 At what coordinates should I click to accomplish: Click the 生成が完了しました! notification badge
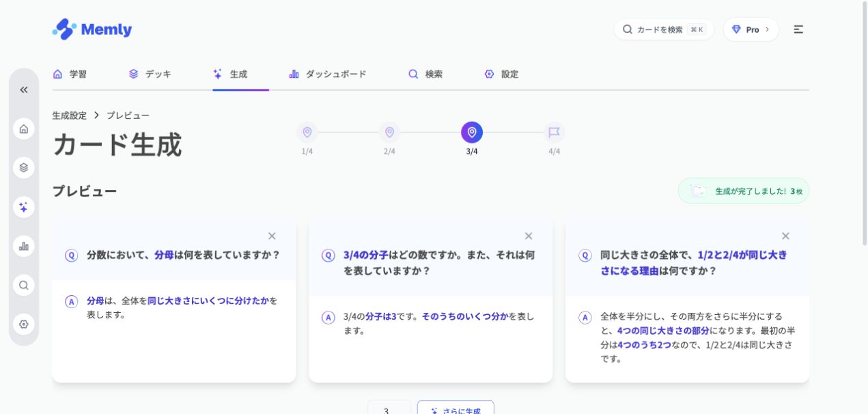[744, 191]
